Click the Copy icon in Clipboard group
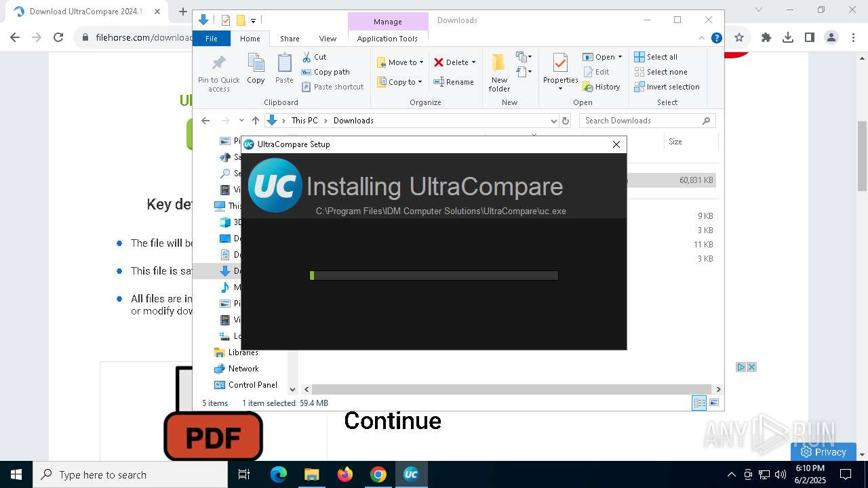 pos(256,68)
